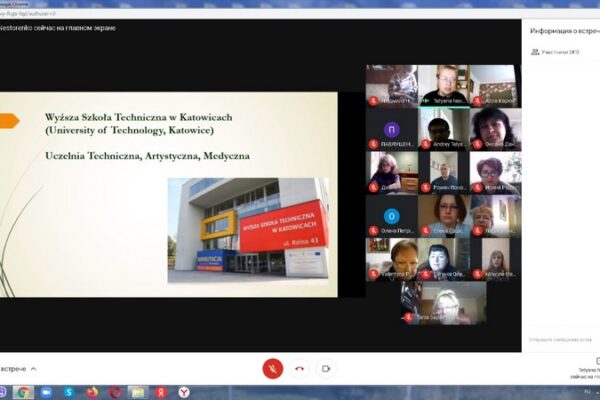The width and height of the screenshot is (600, 400).
Task: Open Yandex Browser from the taskbar
Action: tap(184, 392)
